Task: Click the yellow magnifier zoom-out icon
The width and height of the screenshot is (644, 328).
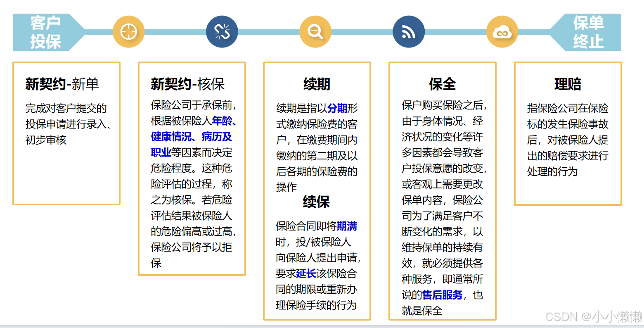Action: click(315, 32)
